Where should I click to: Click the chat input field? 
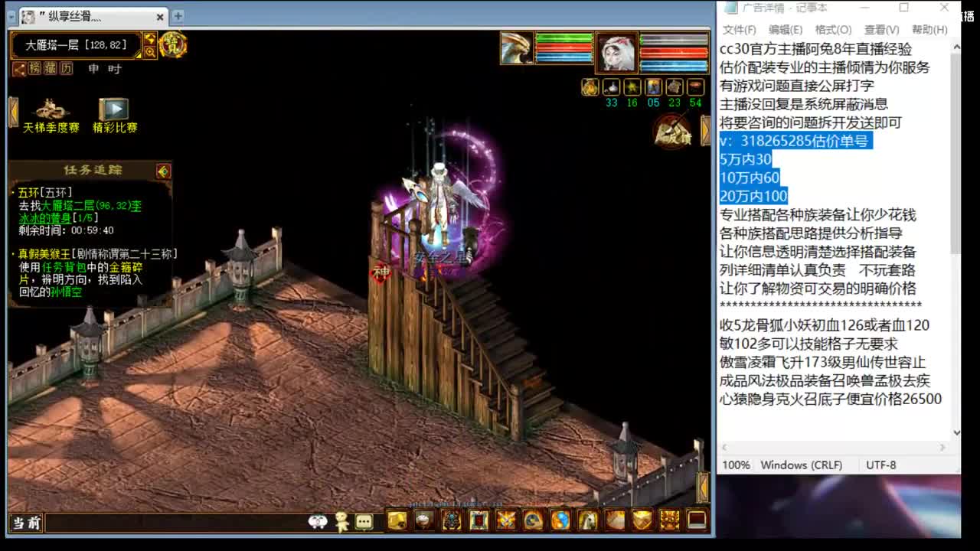[x=175, y=523]
